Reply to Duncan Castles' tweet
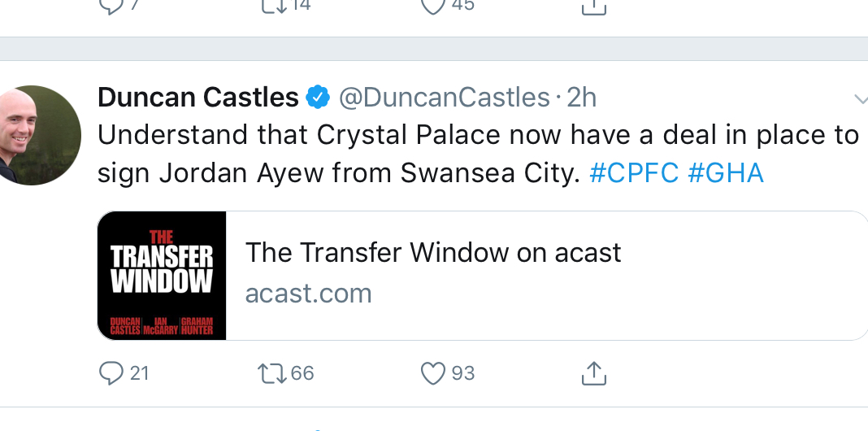The width and height of the screenshot is (868, 431). tap(110, 373)
